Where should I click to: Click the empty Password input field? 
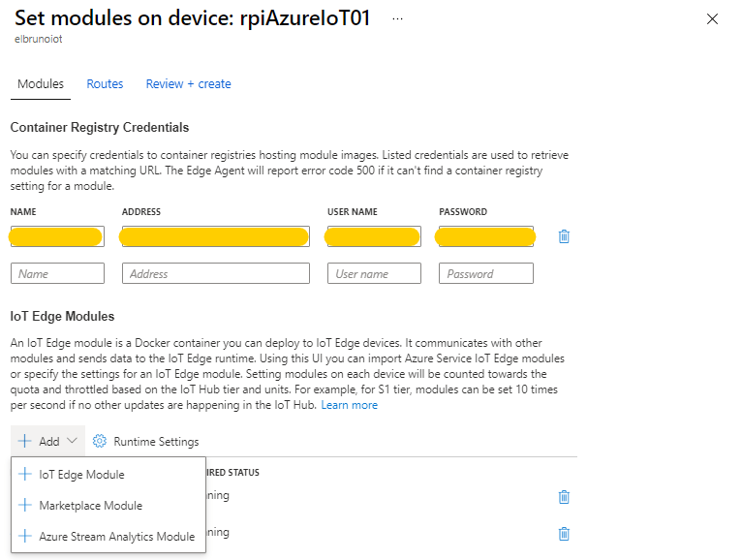click(x=485, y=274)
